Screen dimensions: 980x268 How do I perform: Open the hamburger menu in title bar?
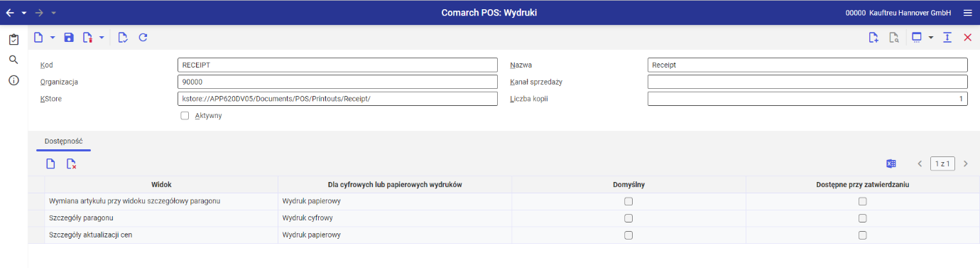(967, 13)
